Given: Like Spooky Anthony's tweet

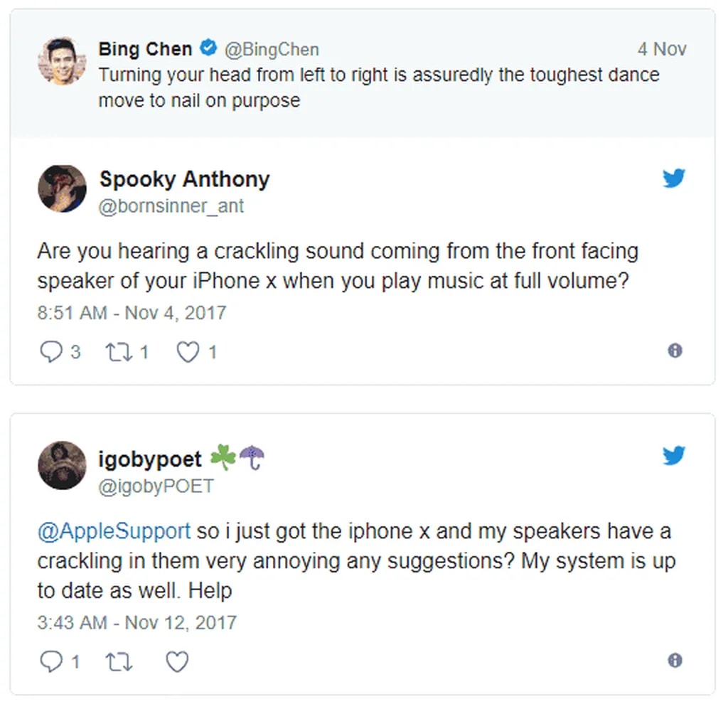Looking at the screenshot, I should 187,351.
